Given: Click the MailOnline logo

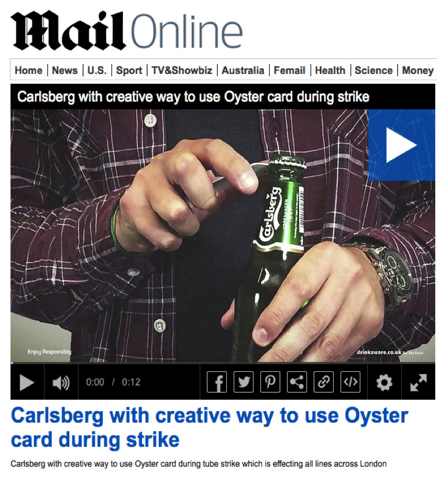Looking at the screenshot, I should tap(126, 30).
